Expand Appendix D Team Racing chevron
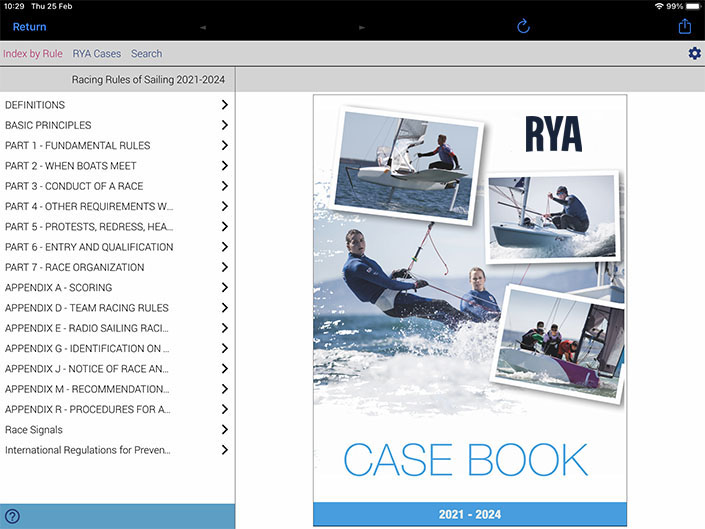The width and height of the screenshot is (705, 529). pos(225,307)
